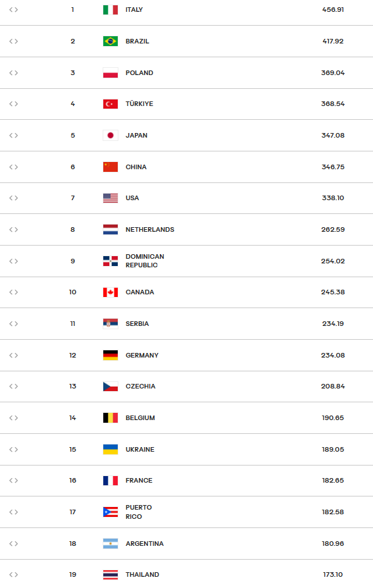373x588 pixels.
Task: Open the CHINA team link
Action: point(136,167)
